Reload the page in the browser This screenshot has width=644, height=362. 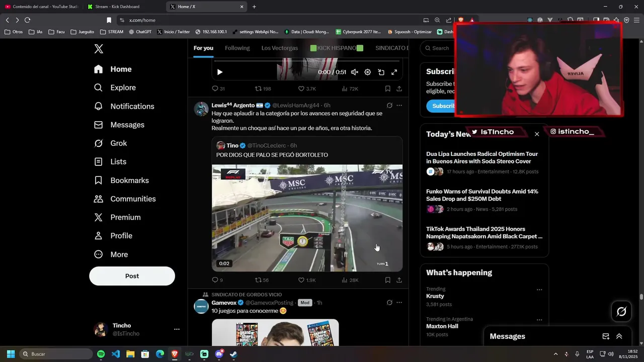[27, 20]
